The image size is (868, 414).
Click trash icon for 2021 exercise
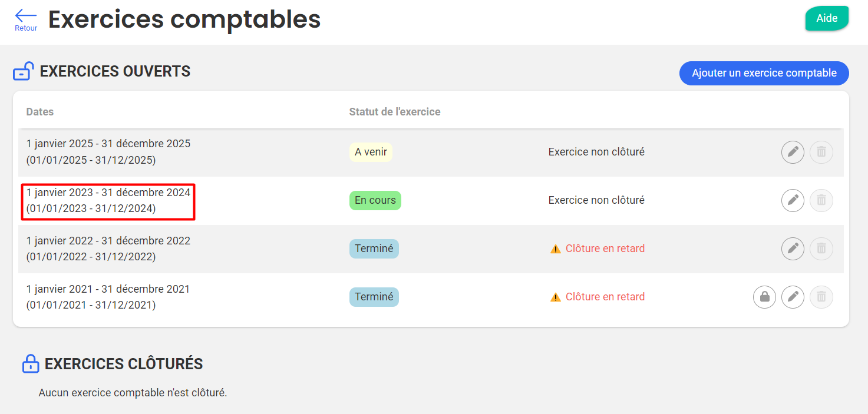(821, 297)
